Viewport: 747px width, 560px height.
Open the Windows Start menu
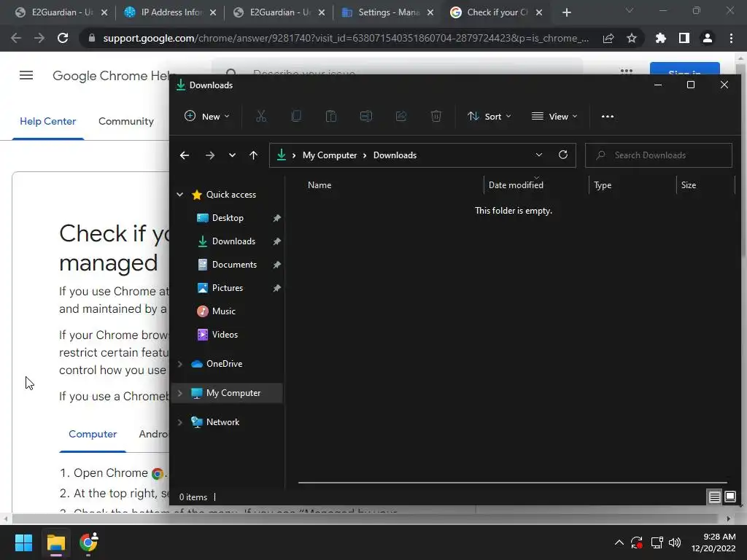[23, 542]
